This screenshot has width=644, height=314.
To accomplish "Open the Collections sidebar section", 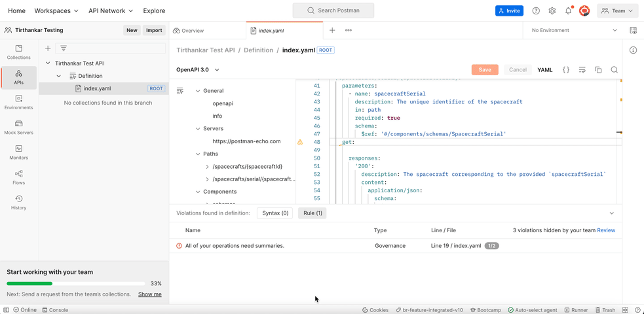I will (18, 52).
